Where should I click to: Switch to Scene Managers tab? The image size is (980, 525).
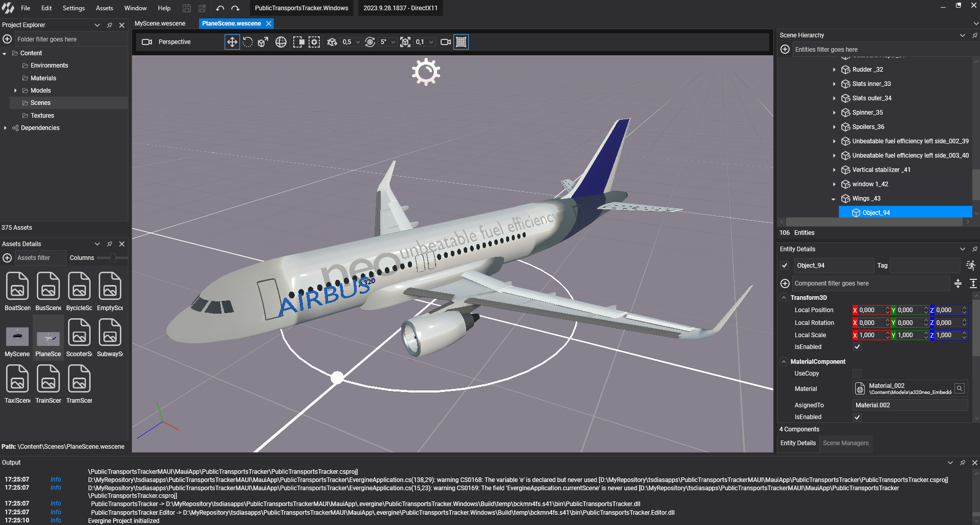point(845,443)
